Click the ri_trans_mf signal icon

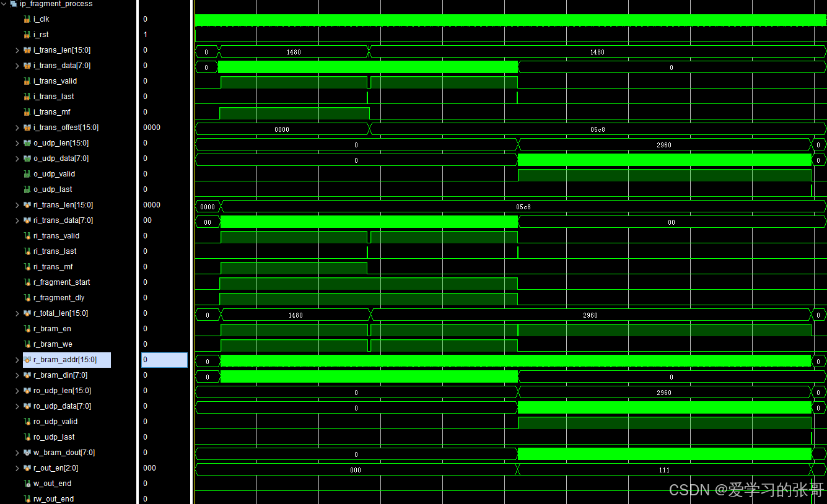[x=27, y=267]
